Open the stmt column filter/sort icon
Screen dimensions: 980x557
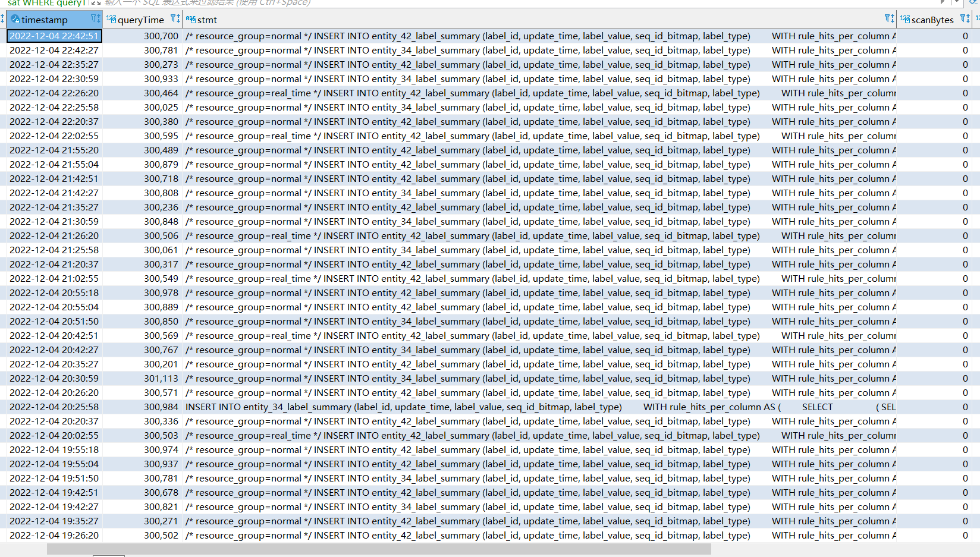[889, 19]
